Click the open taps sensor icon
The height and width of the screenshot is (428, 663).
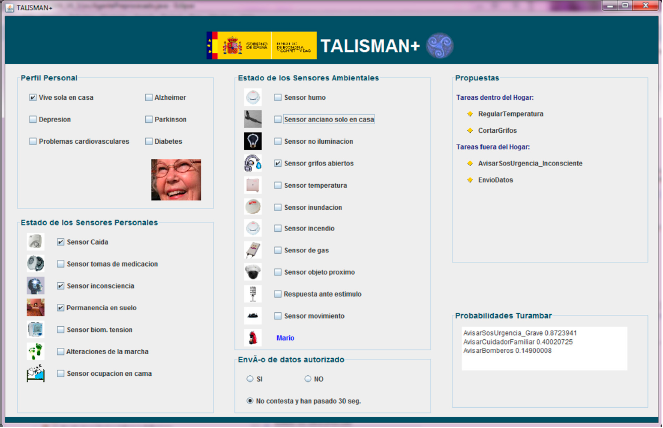(254, 163)
